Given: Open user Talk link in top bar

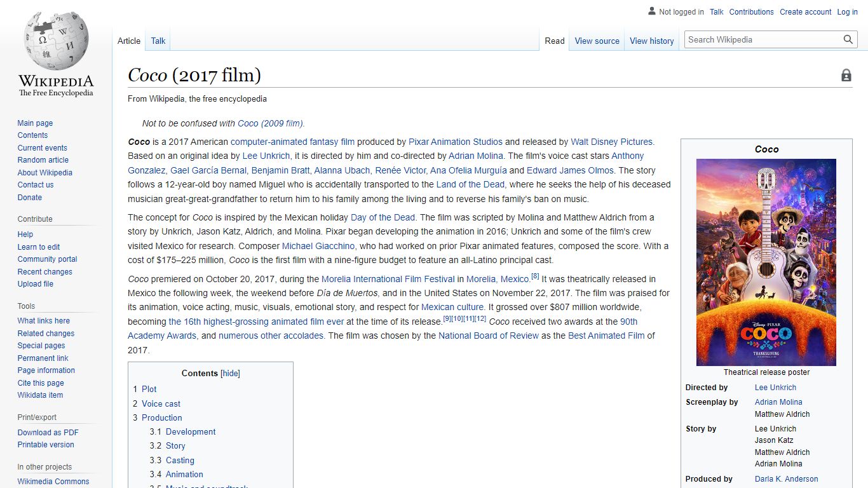Looking at the screenshot, I should pos(716,12).
